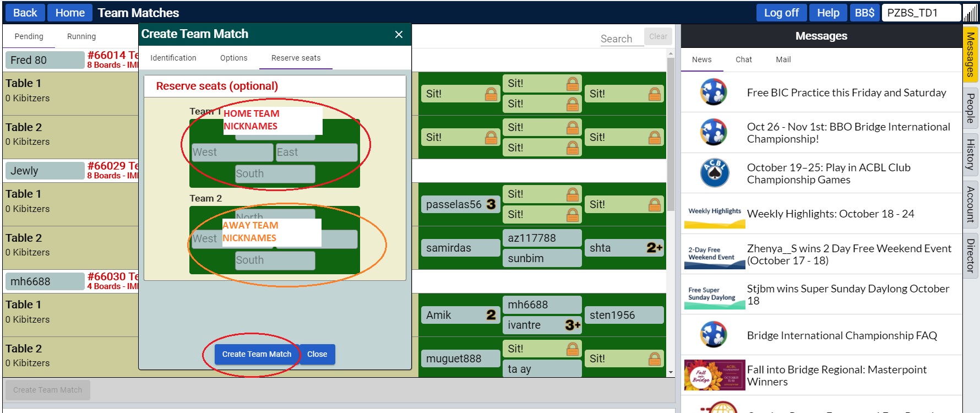The height and width of the screenshot is (413, 980).
Task: Click the Team 1 West seat field
Action: click(x=232, y=152)
